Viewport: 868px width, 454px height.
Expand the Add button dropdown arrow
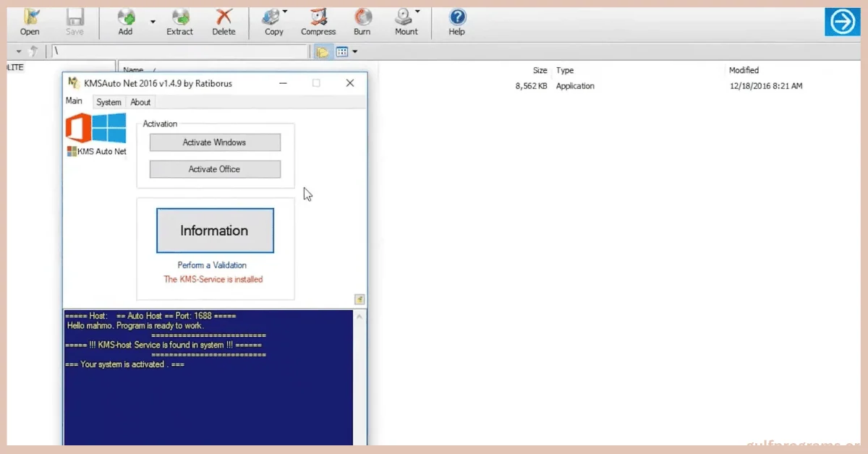point(153,22)
